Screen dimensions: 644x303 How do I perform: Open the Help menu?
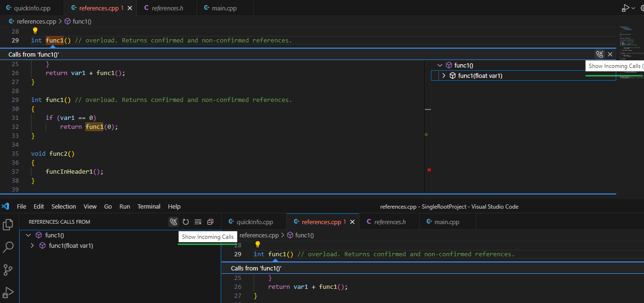coord(174,206)
